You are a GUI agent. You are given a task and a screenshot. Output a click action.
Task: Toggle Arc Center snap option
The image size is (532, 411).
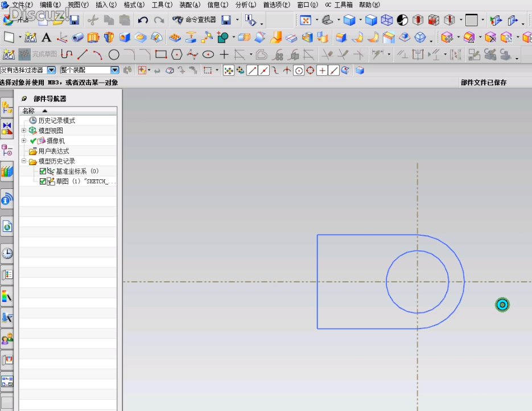tap(299, 71)
